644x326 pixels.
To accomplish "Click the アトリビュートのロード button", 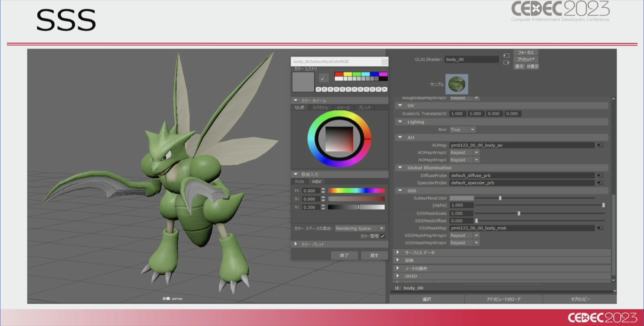I will (503, 299).
